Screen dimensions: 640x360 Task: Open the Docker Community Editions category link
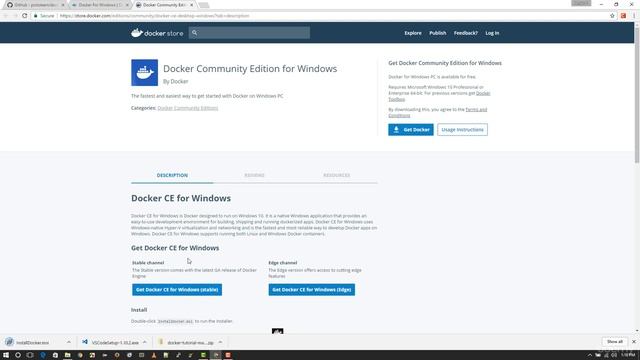click(x=188, y=108)
